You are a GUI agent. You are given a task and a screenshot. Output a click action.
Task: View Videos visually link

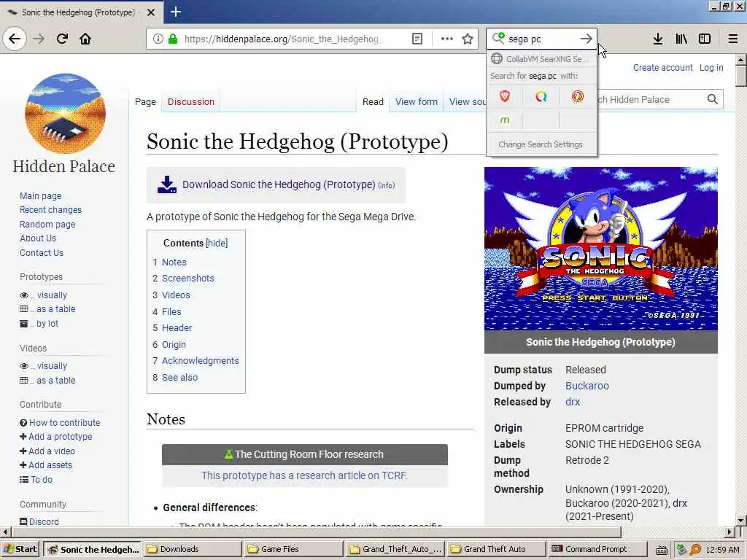[x=43, y=366]
